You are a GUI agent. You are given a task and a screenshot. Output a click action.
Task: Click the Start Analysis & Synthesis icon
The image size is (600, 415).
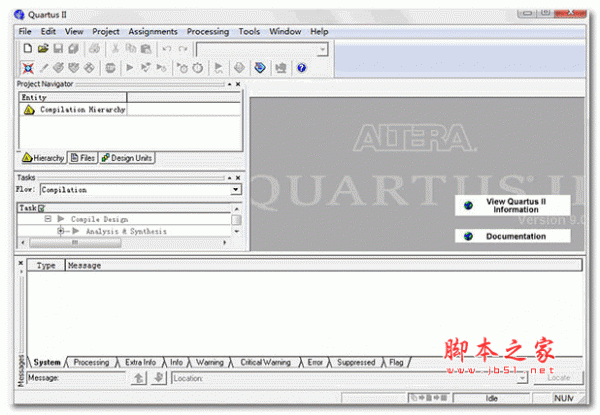coord(145,68)
